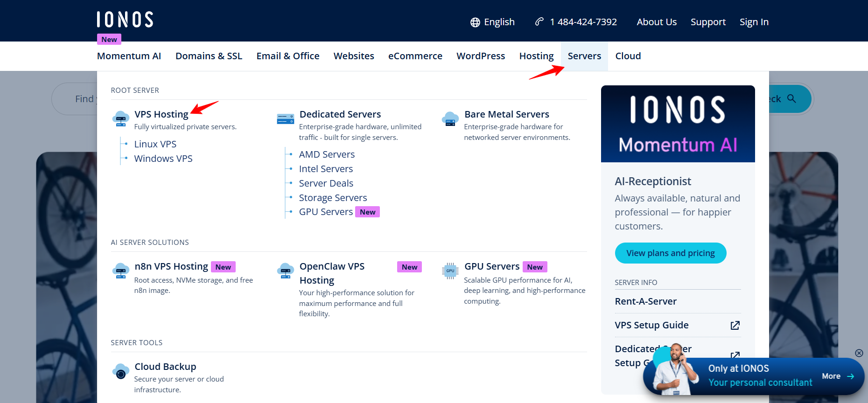The image size is (868, 403).
Task: Click the Bare Metal Servers icon
Action: pyautogui.click(x=450, y=118)
